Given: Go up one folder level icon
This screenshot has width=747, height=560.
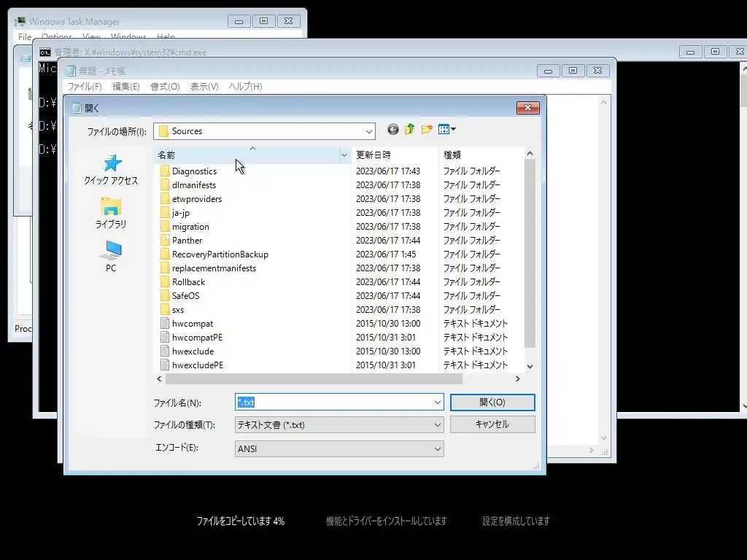Looking at the screenshot, I should point(410,130).
